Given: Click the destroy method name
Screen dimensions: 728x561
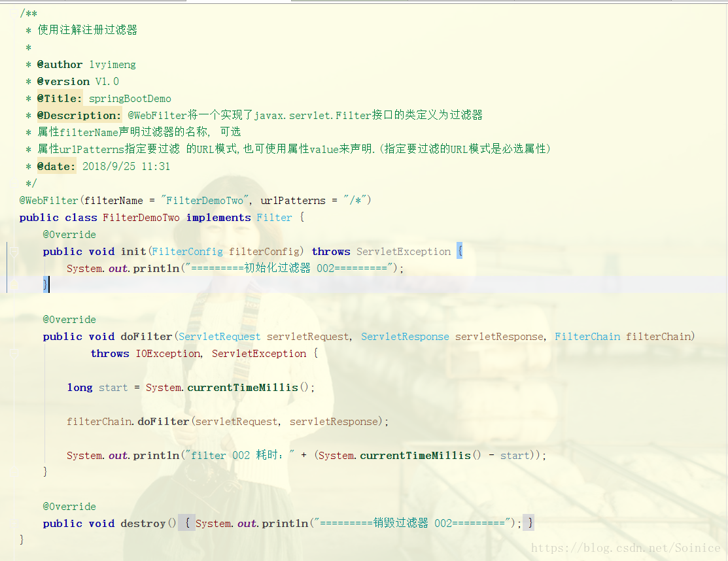Looking at the screenshot, I should [143, 524].
